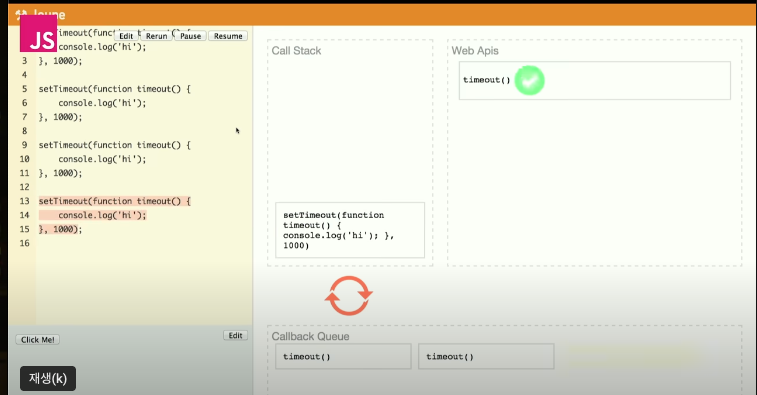
Task: Click the '}, 1000);' text on line 11
Action: click(x=60, y=173)
